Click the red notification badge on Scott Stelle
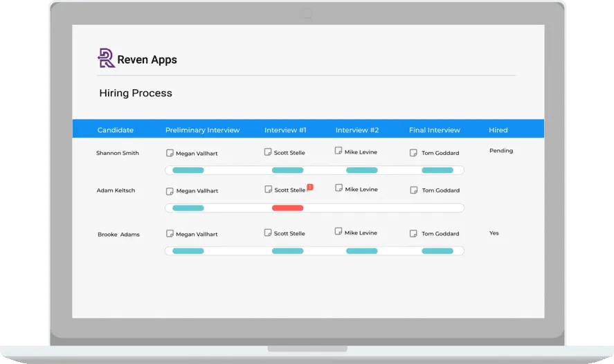Image resolution: width=614 pixels, height=364 pixels. pos(310,187)
